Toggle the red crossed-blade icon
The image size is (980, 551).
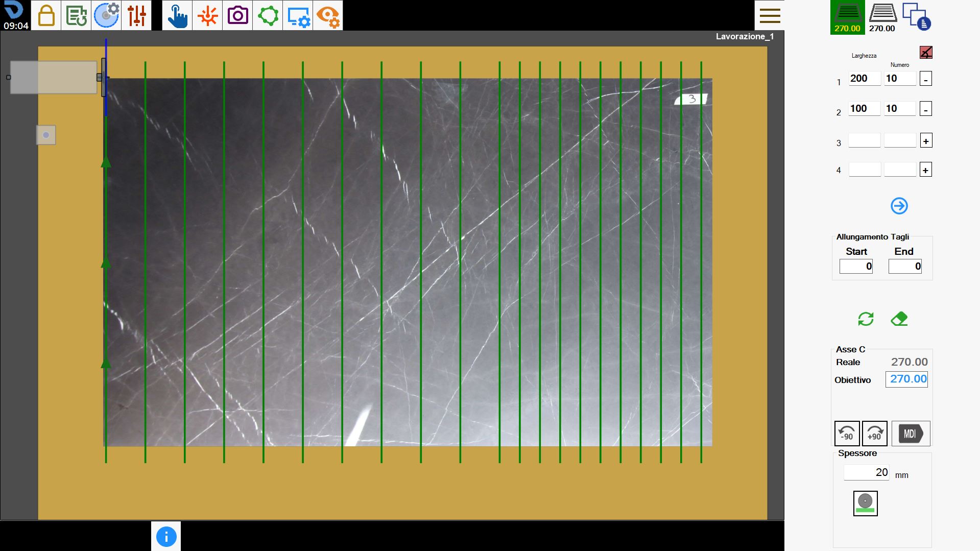point(926,52)
